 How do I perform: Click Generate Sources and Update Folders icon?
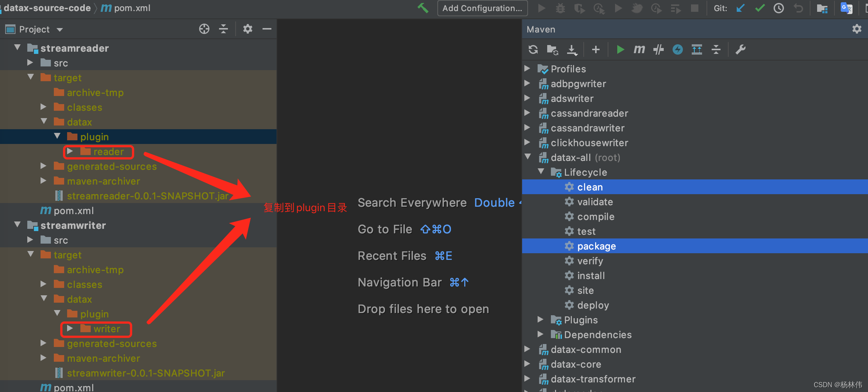pyautogui.click(x=552, y=49)
